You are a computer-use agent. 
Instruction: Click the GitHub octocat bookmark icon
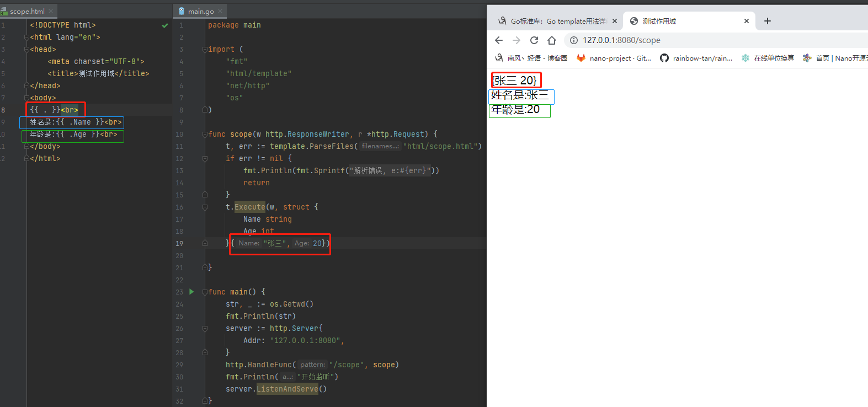click(x=664, y=58)
